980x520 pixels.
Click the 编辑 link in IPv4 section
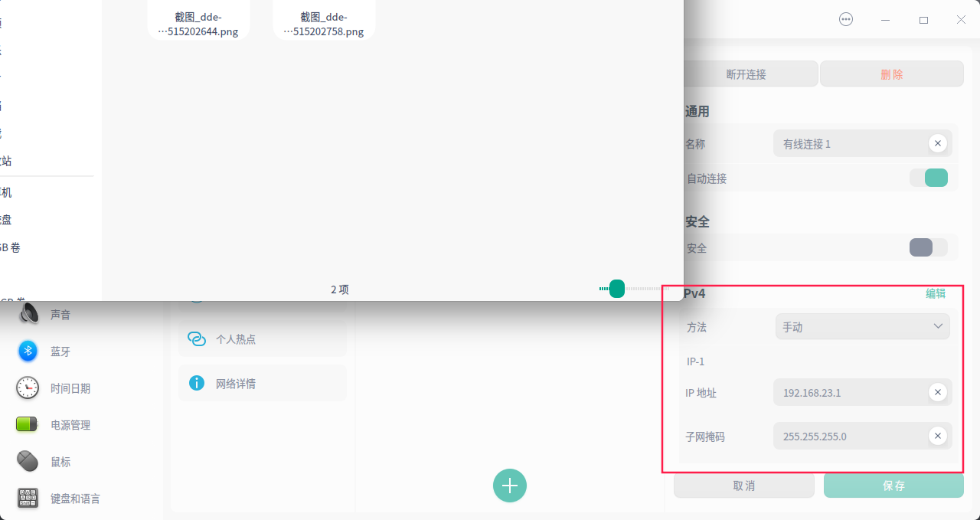coord(936,293)
